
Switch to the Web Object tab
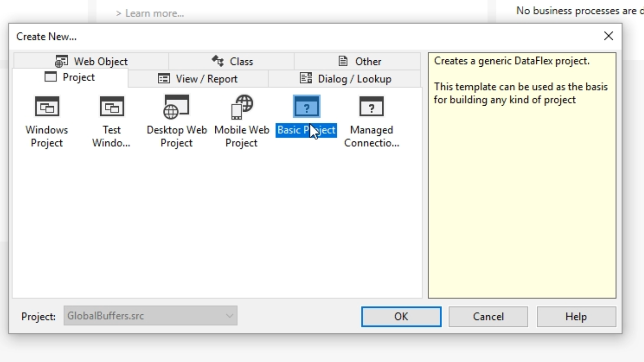pyautogui.click(x=91, y=61)
